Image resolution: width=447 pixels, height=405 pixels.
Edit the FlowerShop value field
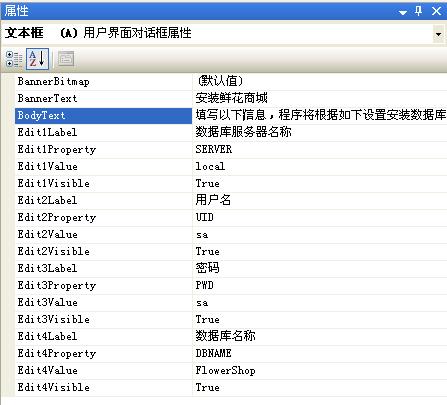[x=320, y=370]
